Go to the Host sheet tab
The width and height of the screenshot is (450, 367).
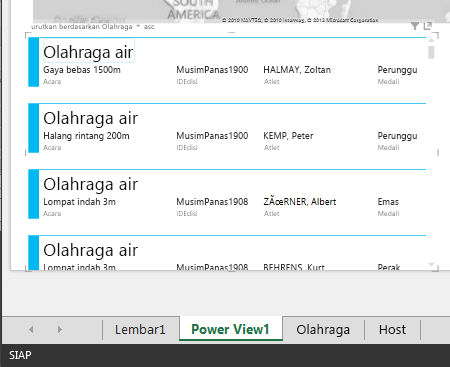(x=392, y=330)
